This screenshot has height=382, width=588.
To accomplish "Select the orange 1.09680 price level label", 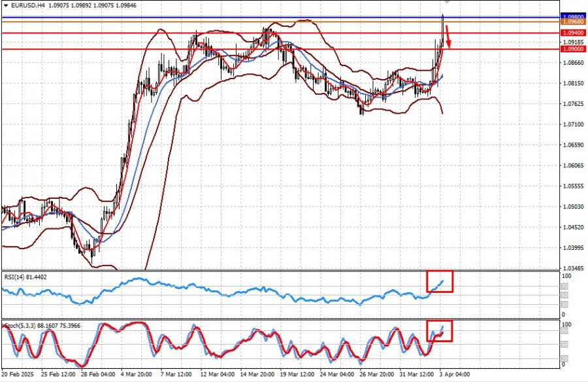I will click(573, 22).
